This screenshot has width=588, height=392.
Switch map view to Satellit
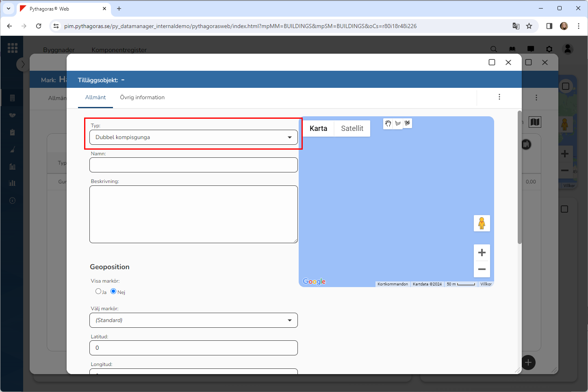click(352, 128)
